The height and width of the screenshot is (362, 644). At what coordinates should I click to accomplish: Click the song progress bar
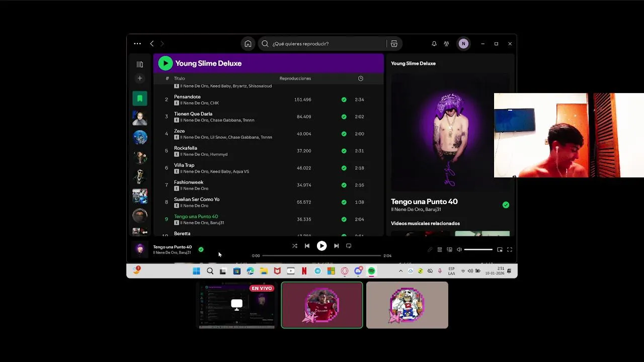(x=321, y=256)
